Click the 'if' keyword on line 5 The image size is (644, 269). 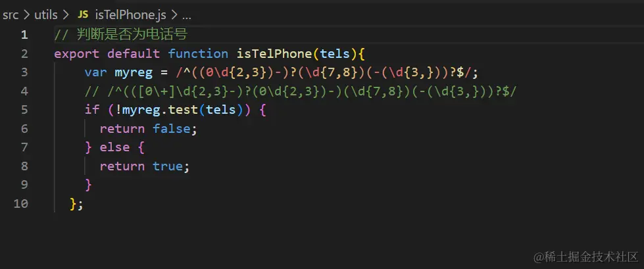click(92, 110)
